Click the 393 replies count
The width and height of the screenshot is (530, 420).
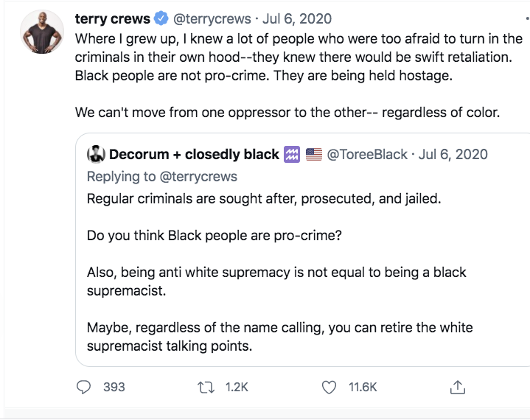click(x=114, y=386)
